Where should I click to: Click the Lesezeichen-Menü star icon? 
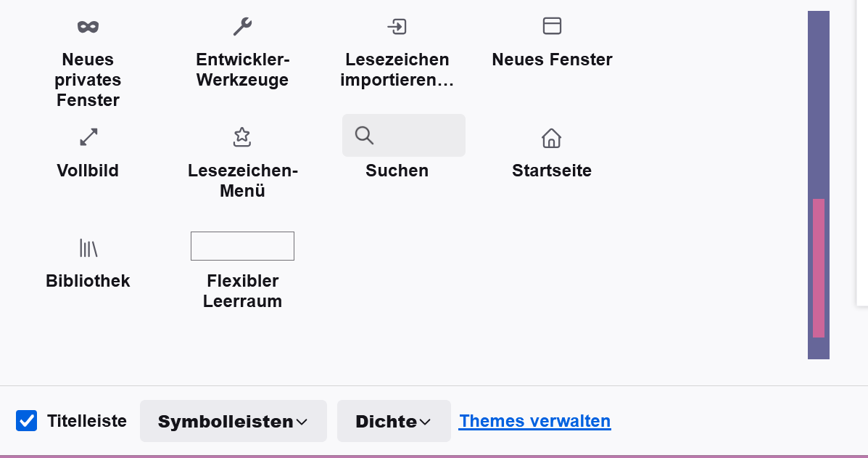point(242,136)
